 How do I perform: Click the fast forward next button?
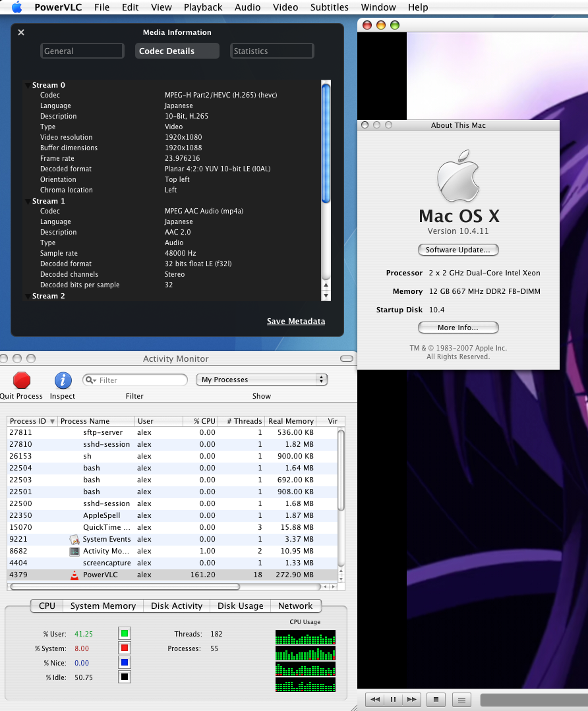coord(411,699)
